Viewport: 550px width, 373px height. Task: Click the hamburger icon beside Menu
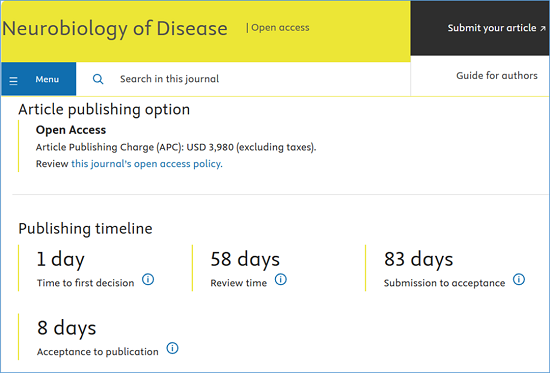point(13,81)
